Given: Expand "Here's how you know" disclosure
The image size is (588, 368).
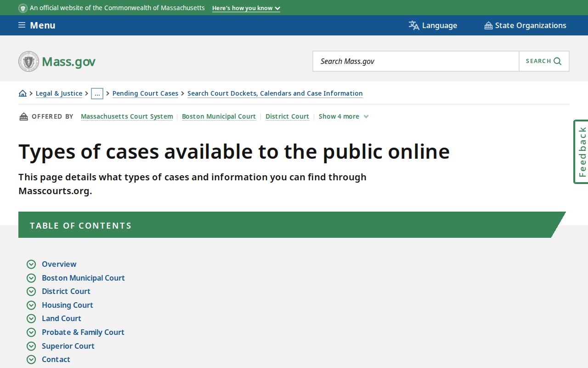Looking at the screenshot, I should (246, 8).
